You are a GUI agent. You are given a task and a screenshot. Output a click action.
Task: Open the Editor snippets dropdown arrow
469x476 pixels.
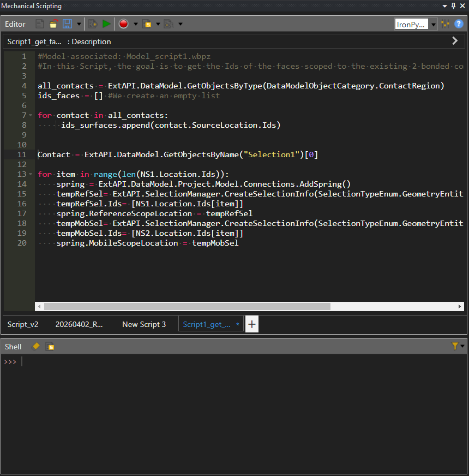click(158, 24)
